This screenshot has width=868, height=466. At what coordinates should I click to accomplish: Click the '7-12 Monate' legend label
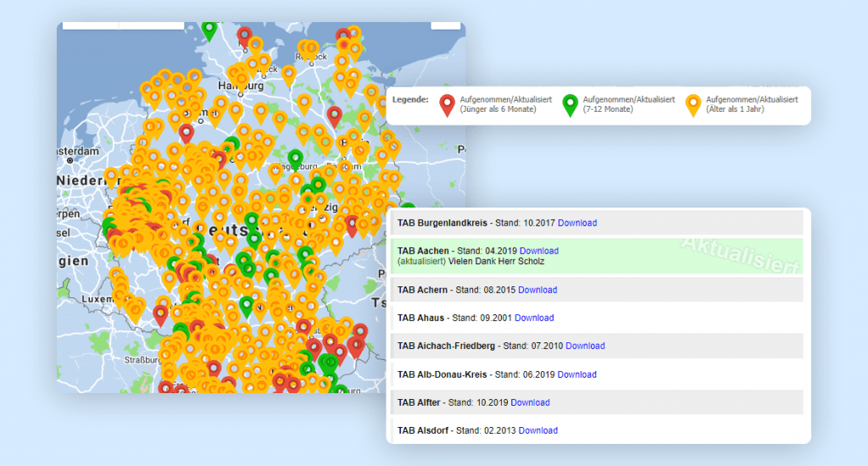(609, 109)
